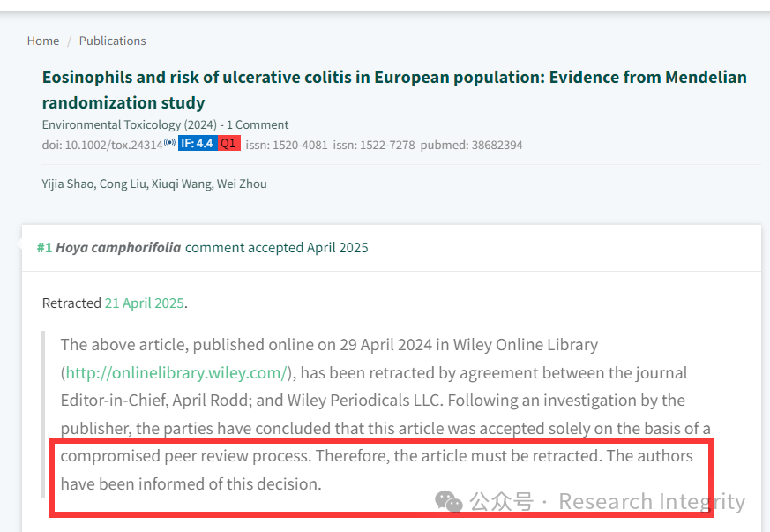The width and height of the screenshot is (770, 532).
Task: Open the doi 10.1002/tox.24314 link
Action: point(102,145)
